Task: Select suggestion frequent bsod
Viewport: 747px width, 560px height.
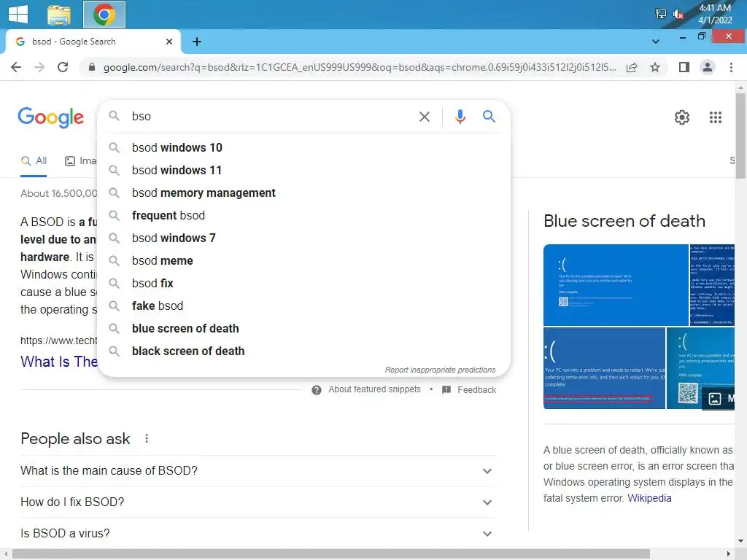Action: (304, 216)
